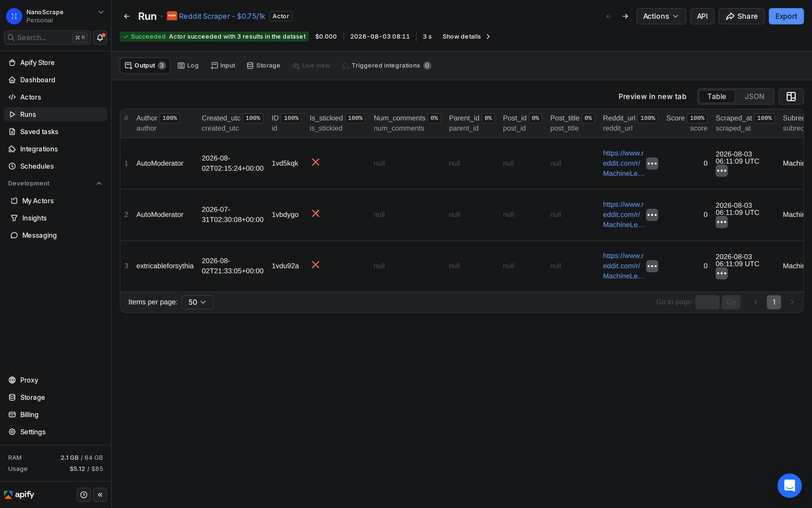Open Settings in sidebar
The height and width of the screenshot is (508, 812).
(55, 432)
